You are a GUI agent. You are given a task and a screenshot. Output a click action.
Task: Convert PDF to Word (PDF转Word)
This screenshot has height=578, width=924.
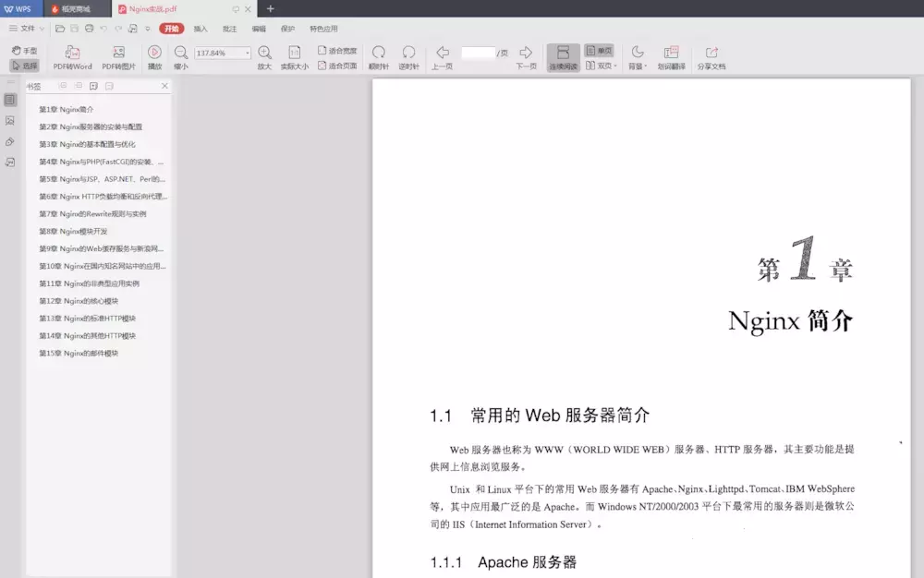click(x=72, y=57)
